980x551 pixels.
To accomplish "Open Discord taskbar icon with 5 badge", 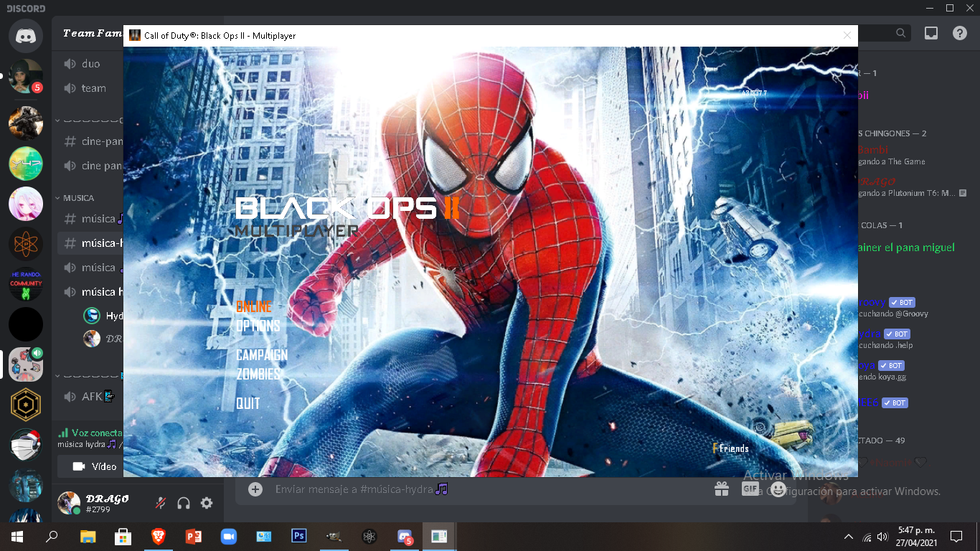I will [405, 536].
